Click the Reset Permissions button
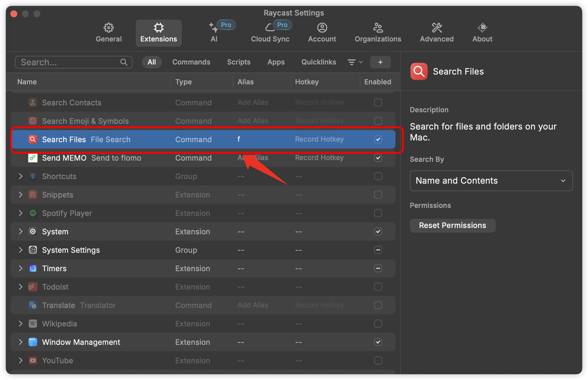The width and height of the screenshot is (588, 380). point(452,225)
